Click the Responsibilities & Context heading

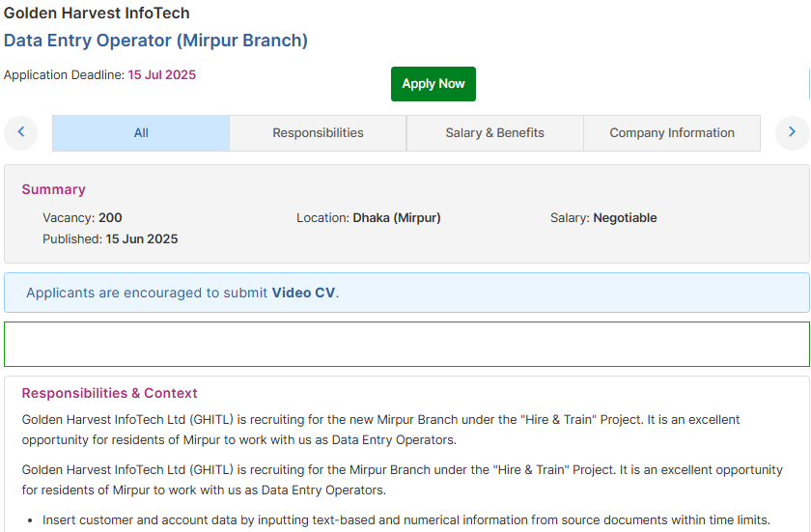coord(110,393)
